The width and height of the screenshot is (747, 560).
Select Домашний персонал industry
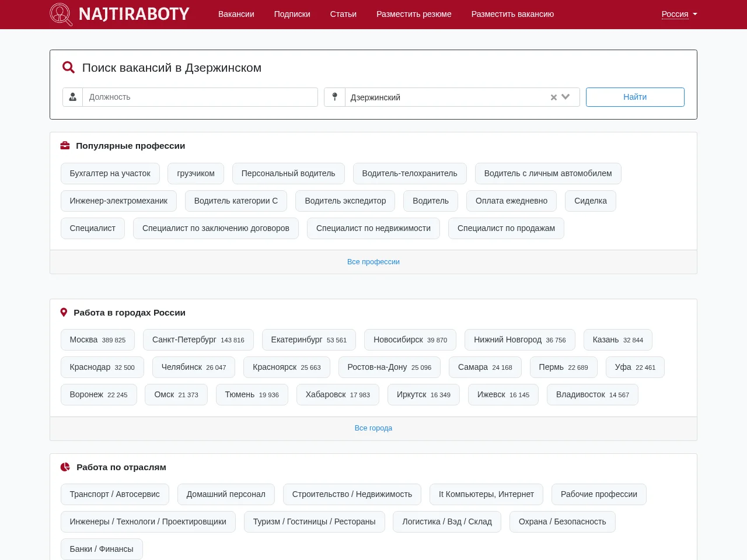tap(226, 494)
